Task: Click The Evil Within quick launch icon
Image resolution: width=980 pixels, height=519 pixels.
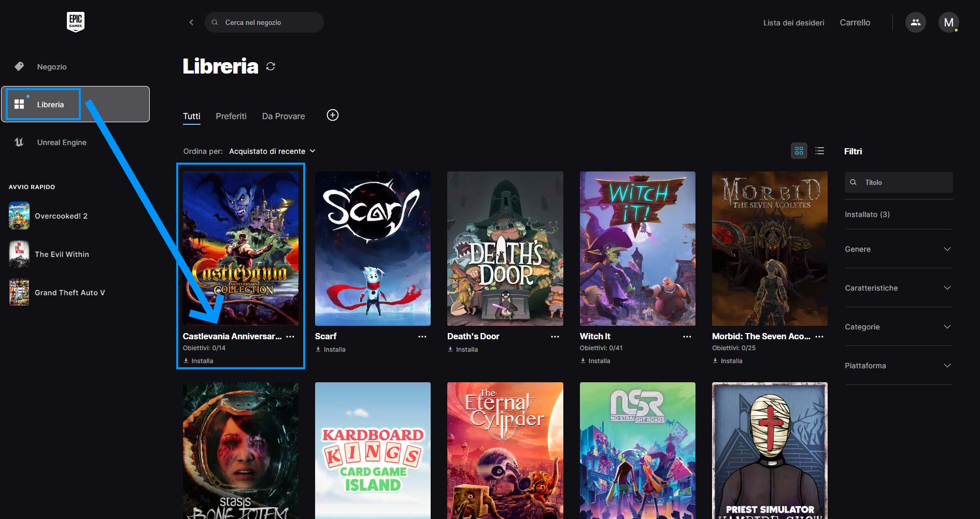Action: (19, 254)
